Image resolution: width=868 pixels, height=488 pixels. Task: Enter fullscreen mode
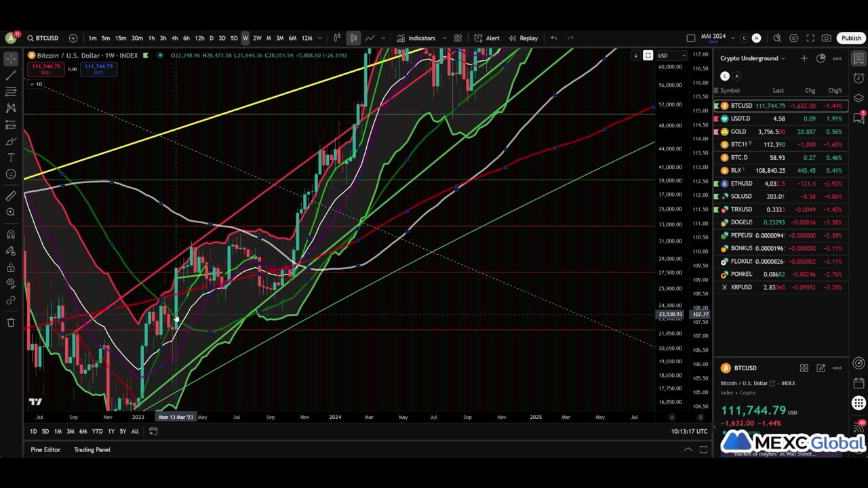pos(810,38)
